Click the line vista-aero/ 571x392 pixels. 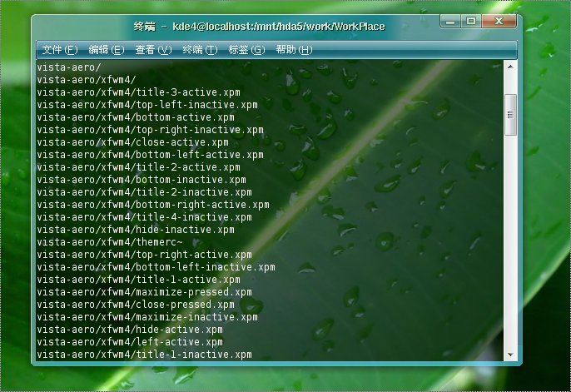click(69, 67)
